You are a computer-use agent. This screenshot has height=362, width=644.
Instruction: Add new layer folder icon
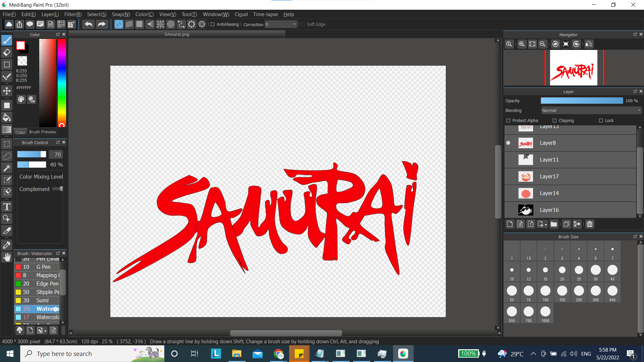pyautogui.click(x=554, y=224)
